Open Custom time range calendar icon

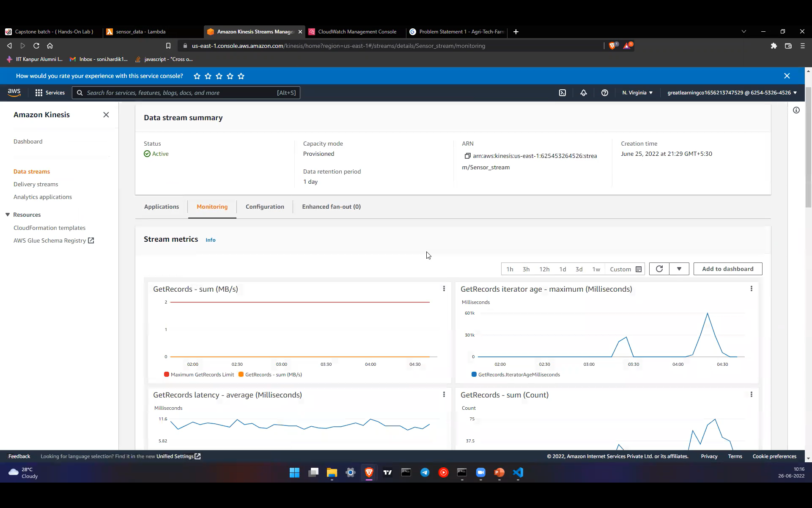pos(639,269)
